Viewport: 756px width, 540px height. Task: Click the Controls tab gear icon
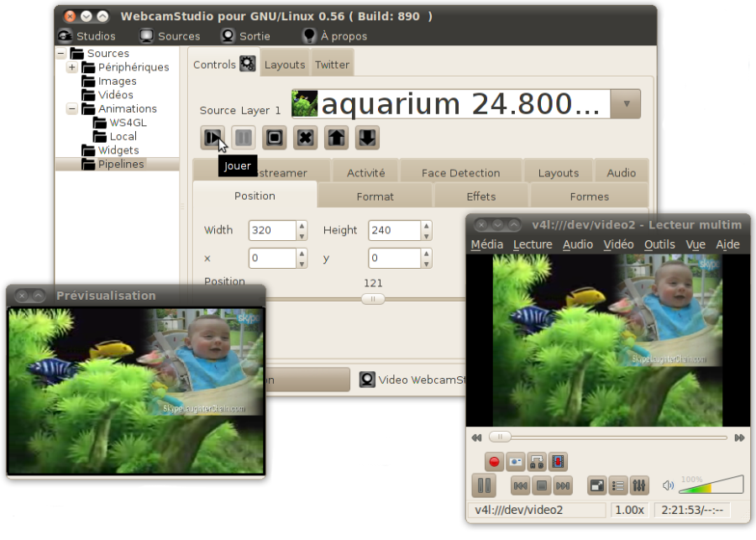pyautogui.click(x=247, y=64)
